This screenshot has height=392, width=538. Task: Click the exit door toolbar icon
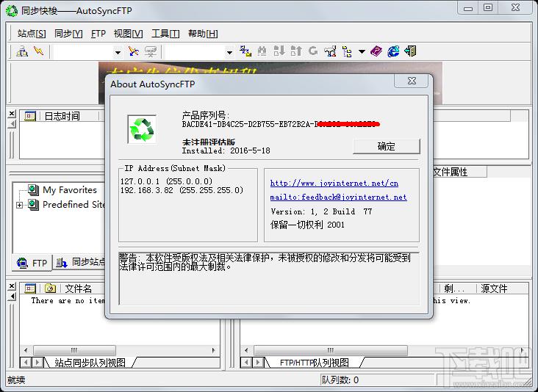411,51
